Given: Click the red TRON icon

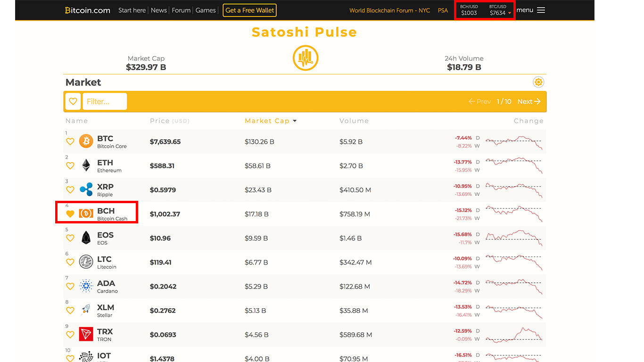Looking at the screenshot, I should 86,334.
